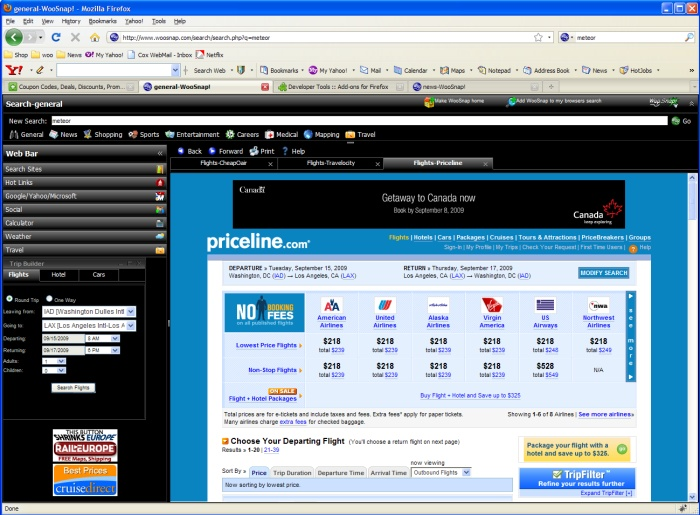This screenshot has height=515, width=700.
Task: Click the Firefox back arrow button
Action: (14, 37)
